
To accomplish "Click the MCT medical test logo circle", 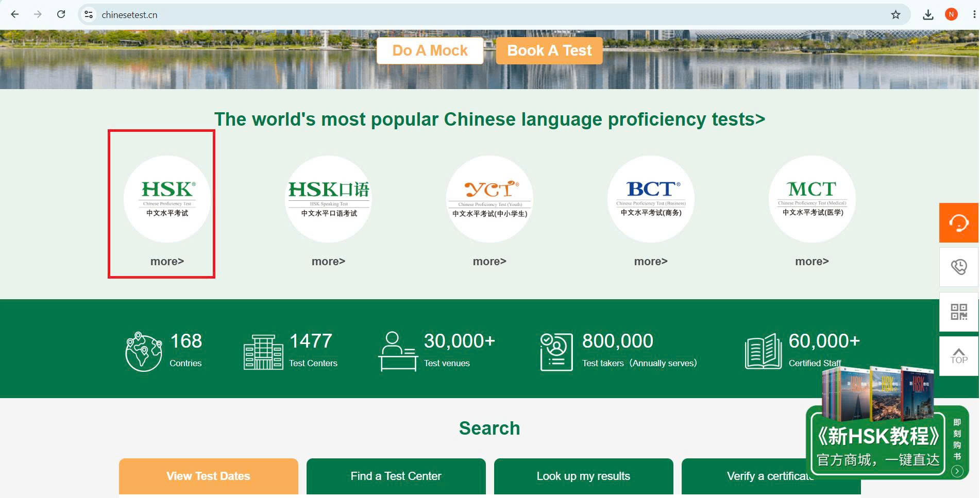I will click(x=812, y=199).
